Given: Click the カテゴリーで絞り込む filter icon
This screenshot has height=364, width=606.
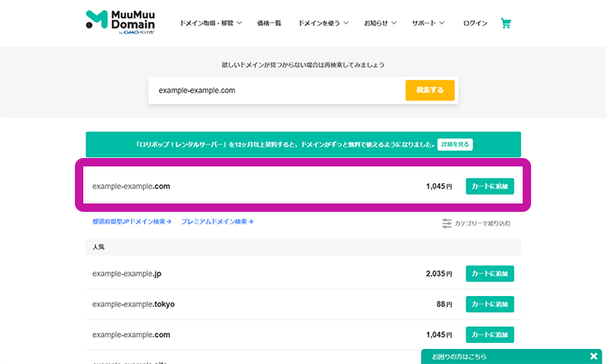Looking at the screenshot, I should point(447,223).
